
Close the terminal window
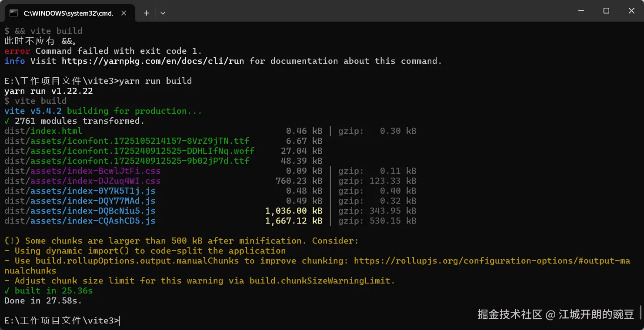pyautogui.click(x=631, y=11)
